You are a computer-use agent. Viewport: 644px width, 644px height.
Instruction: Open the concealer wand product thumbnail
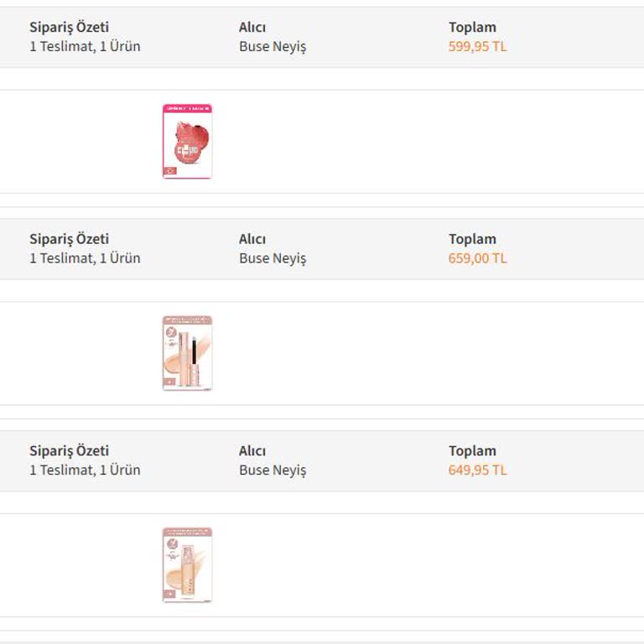click(x=187, y=353)
